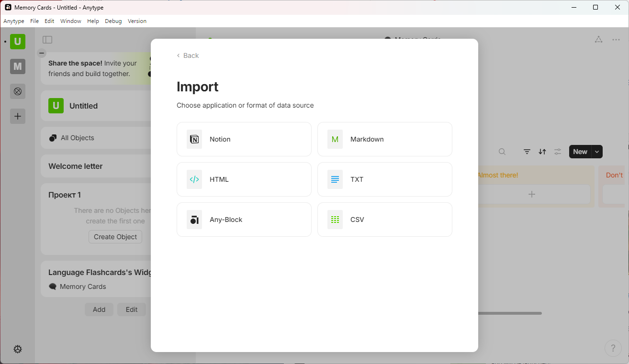Click the Проект 1 widget title
This screenshot has width=629, height=364.
pyautogui.click(x=65, y=195)
